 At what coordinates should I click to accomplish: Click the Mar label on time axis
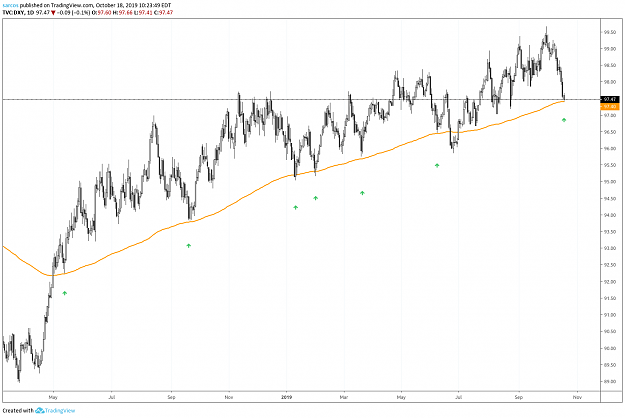(x=344, y=397)
